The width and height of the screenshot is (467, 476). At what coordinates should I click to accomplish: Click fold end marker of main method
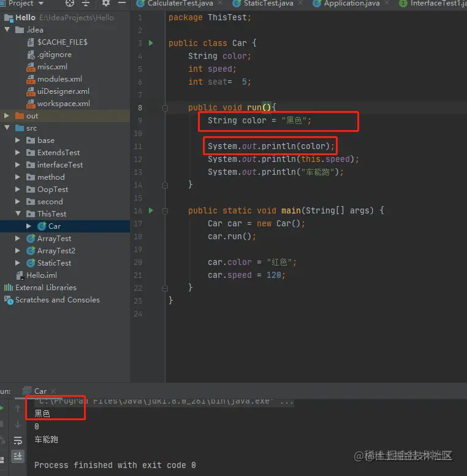coord(165,288)
